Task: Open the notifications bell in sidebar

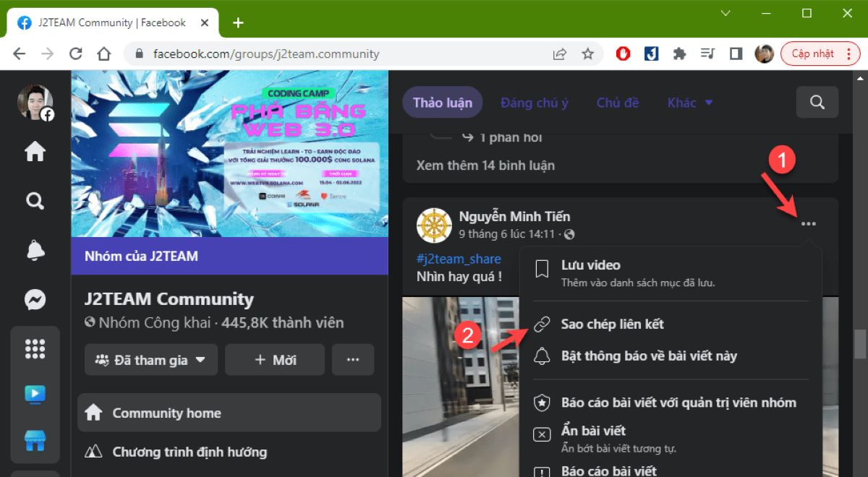Action: click(35, 250)
